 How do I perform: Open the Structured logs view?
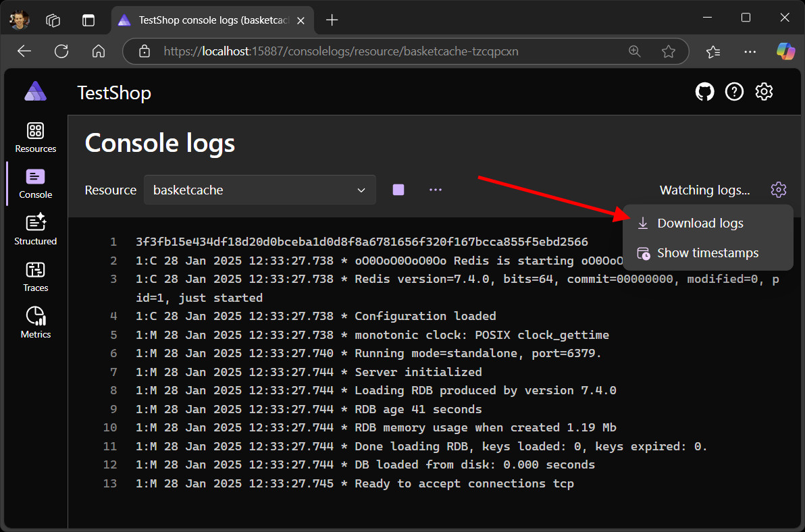(35, 230)
